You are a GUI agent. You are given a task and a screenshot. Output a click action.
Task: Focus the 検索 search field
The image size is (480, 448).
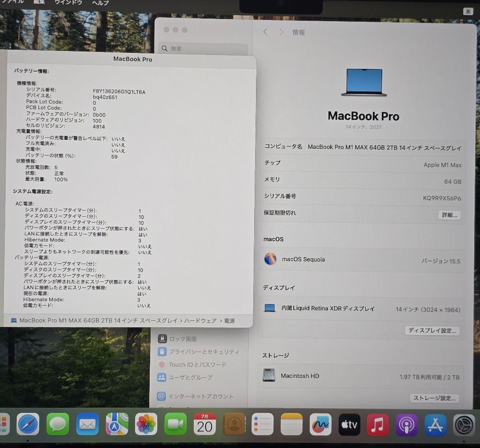(x=203, y=49)
